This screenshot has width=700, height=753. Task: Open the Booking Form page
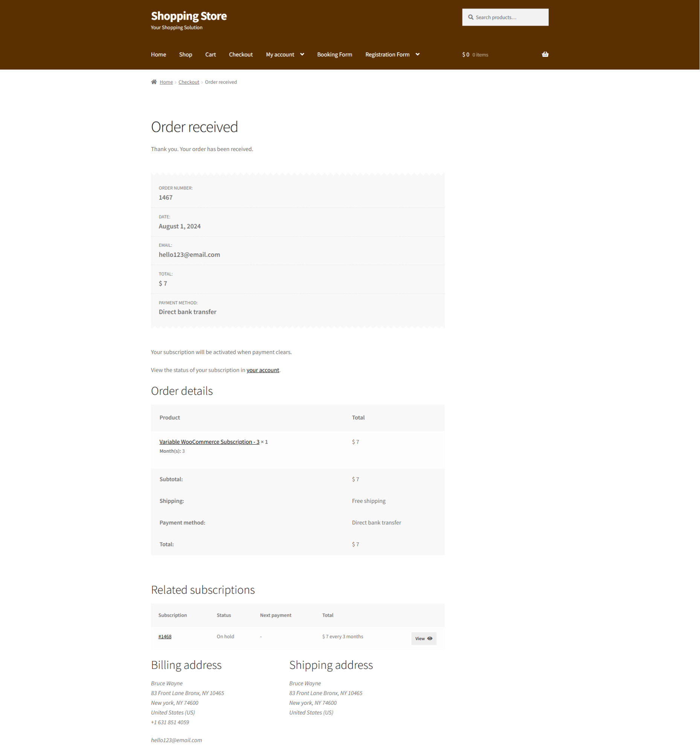(x=335, y=55)
